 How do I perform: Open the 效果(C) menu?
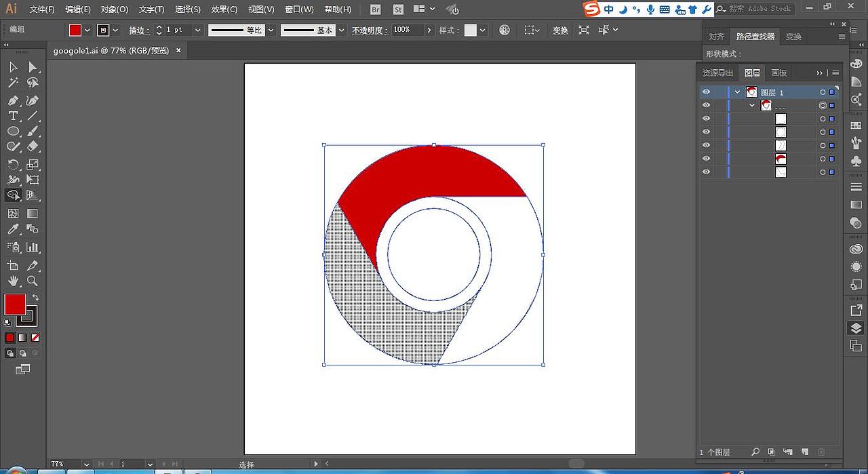click(x=223, y=9)
